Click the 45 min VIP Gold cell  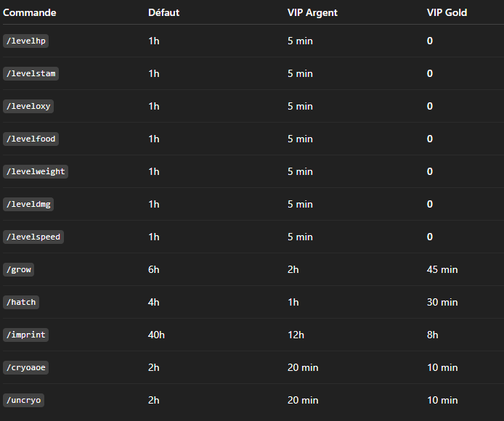442,269
